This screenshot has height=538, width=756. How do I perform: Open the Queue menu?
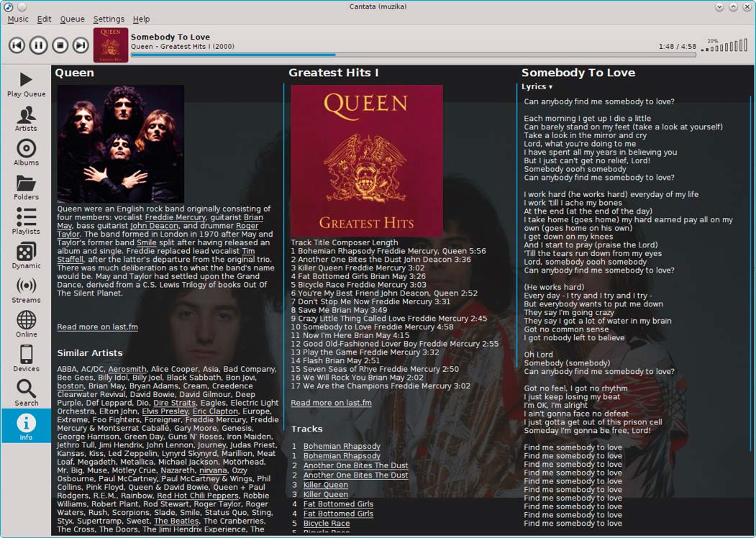[x=73, y=19]
